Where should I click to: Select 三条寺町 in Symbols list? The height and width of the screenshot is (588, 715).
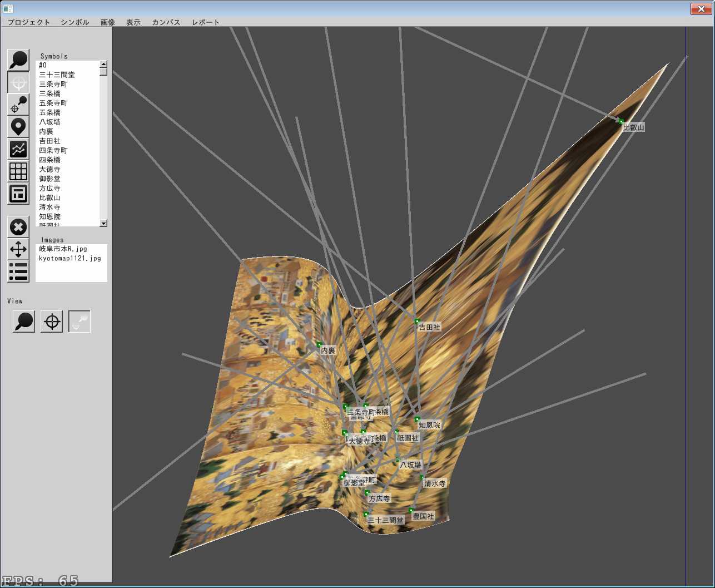point(67,84)
